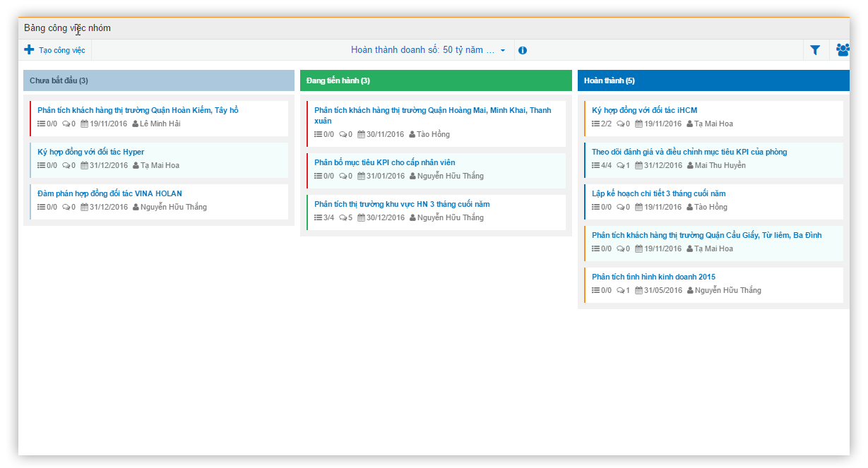Image resolution: width=868 pixels, height=468 pixels.
Task: Click assignee Mai Thu Huyền on KPI card
Action: pos(720,166)
